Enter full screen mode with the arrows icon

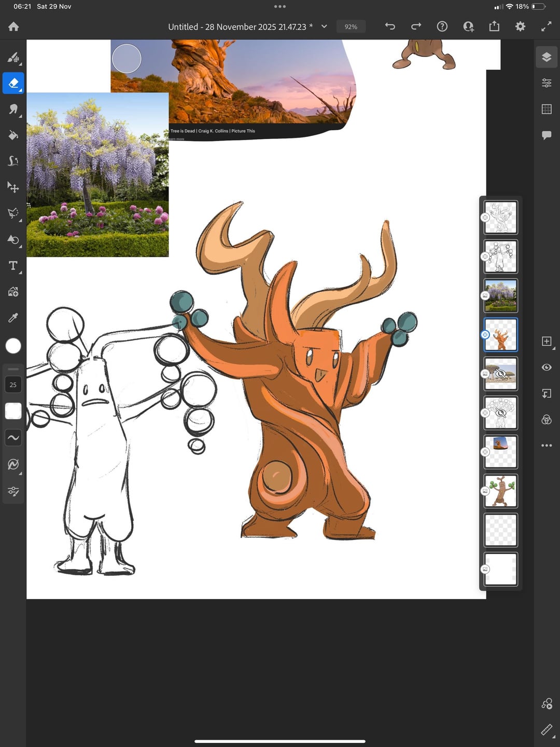tap(547, 26)
